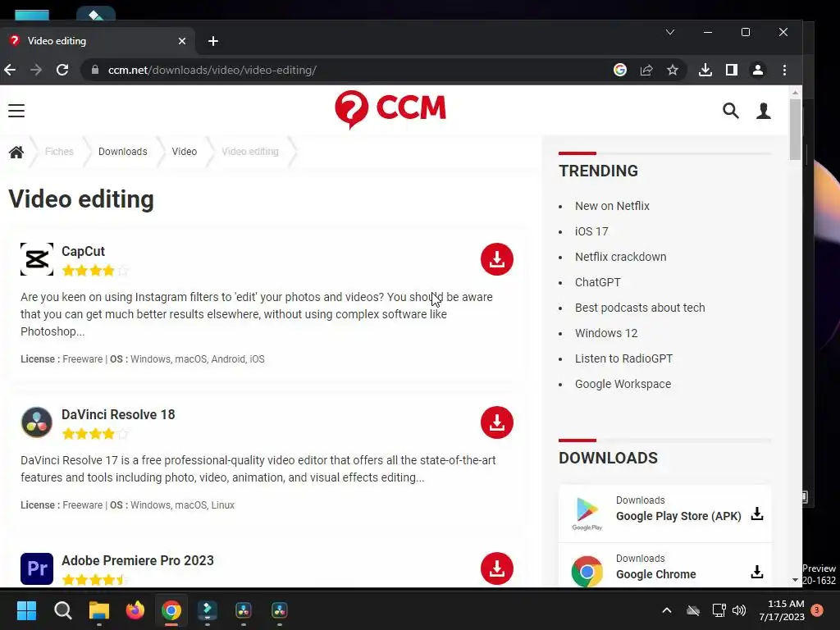The image size is (840, 630).
Task: Click the Google Play logo thumbnail
Action: 587,514
